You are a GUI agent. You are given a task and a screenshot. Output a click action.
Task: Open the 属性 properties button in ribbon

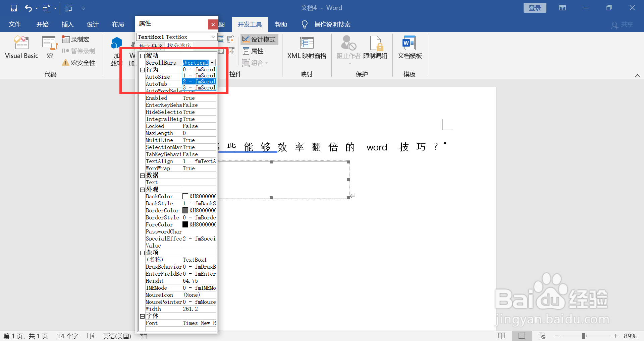pyautogui.click(x=253, y=51)
